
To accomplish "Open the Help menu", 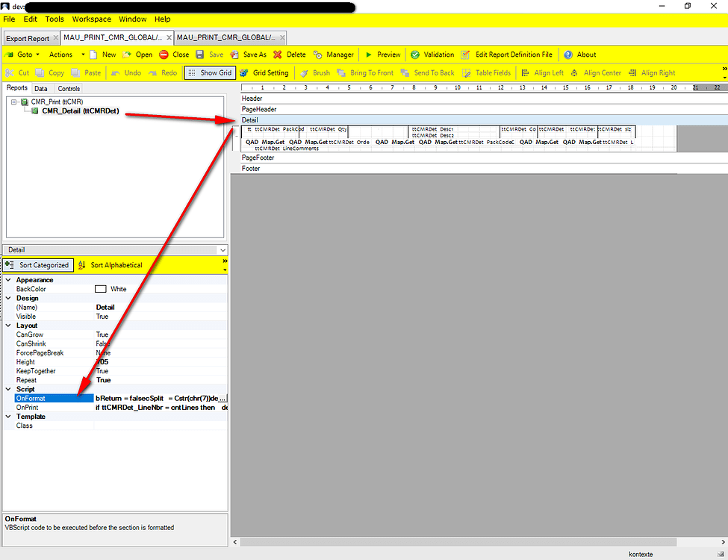I will coord(163,19).
